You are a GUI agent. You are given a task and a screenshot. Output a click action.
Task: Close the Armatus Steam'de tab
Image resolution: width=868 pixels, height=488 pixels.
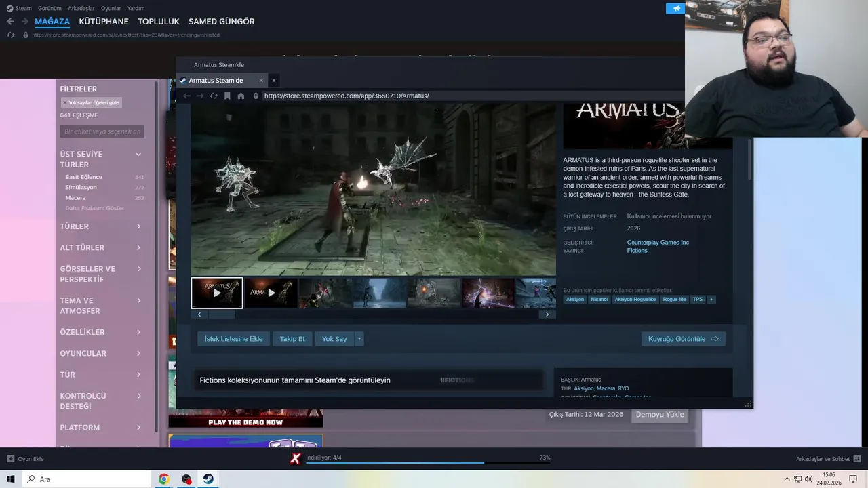[261, 80]
